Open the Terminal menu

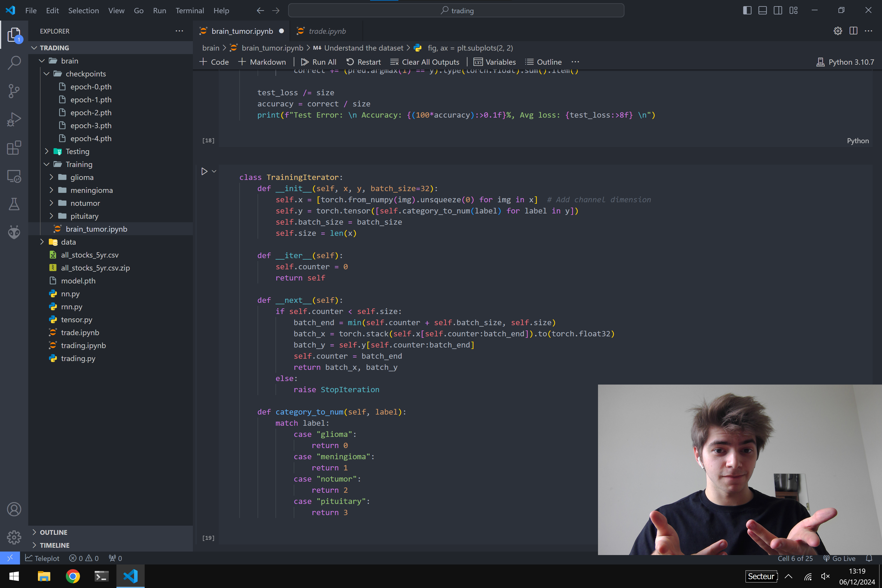[190, 11]
